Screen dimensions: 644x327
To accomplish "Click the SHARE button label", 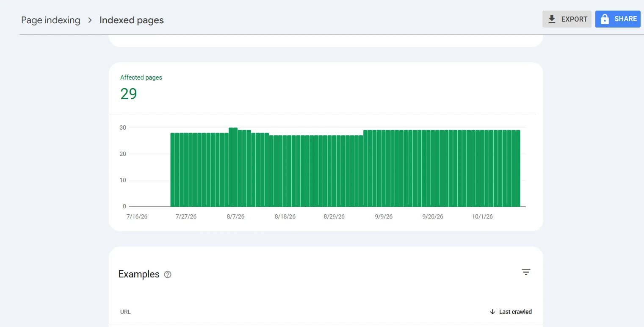I will (x=626, y=19).
